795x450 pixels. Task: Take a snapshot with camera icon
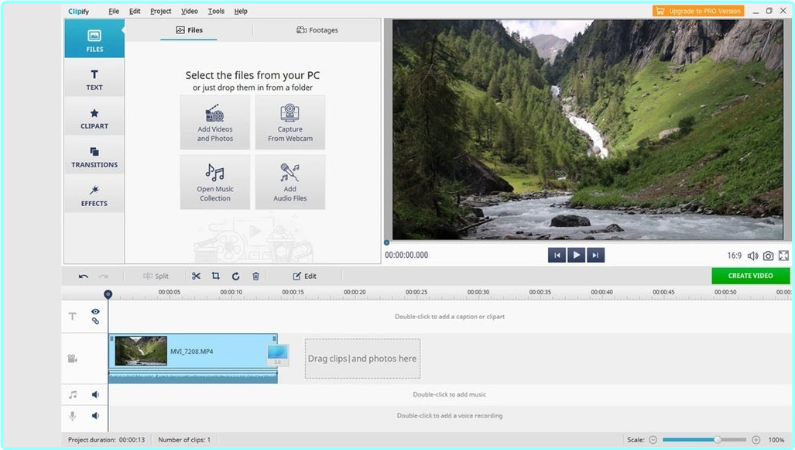pos(768,256)
